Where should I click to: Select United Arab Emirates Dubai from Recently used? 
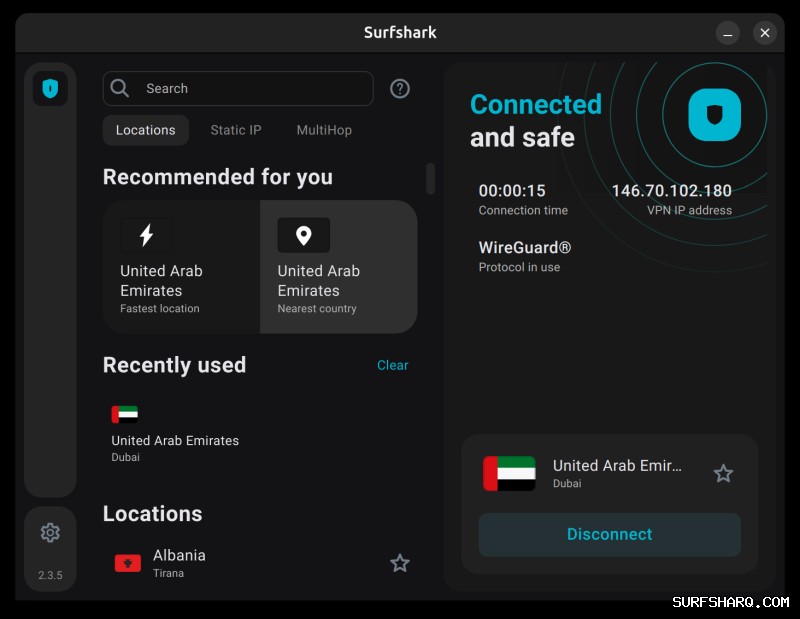coord(175,440)
